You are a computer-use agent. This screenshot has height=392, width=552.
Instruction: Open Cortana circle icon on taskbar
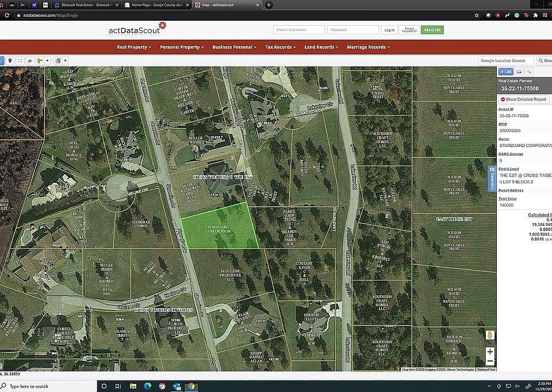104,386
